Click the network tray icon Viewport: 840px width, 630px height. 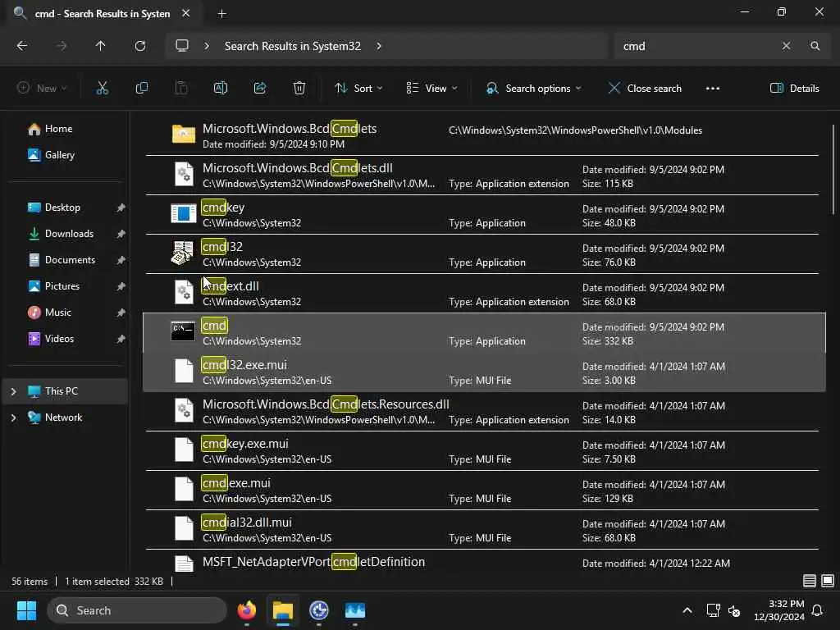pyautogui.click(x=713, y=610)
